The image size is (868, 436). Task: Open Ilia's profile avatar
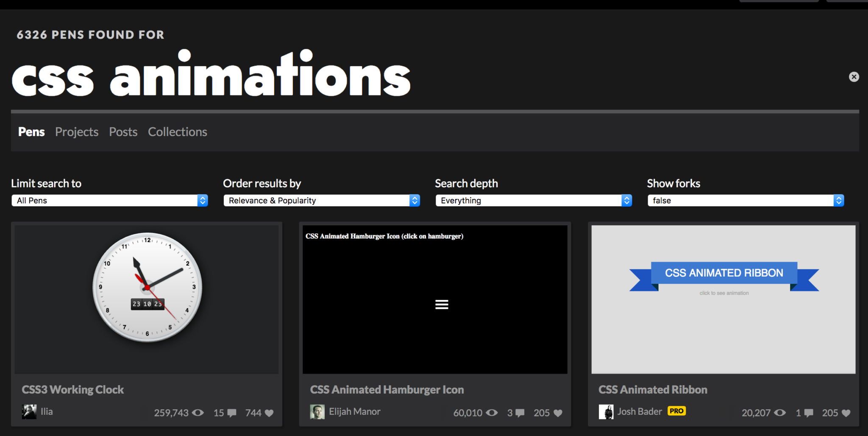[x=29, y=412]
